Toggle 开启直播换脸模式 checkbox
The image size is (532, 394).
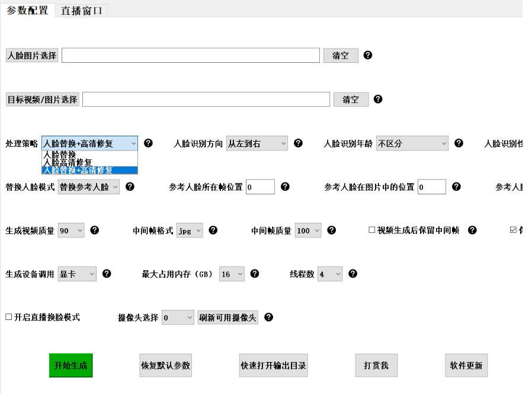coord(9,318)
